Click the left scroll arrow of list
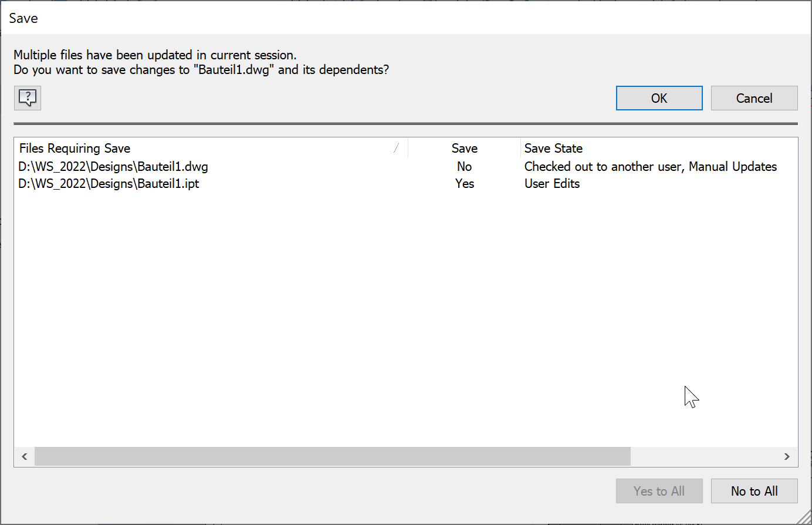The image size is (812, 525). [25, 456]
